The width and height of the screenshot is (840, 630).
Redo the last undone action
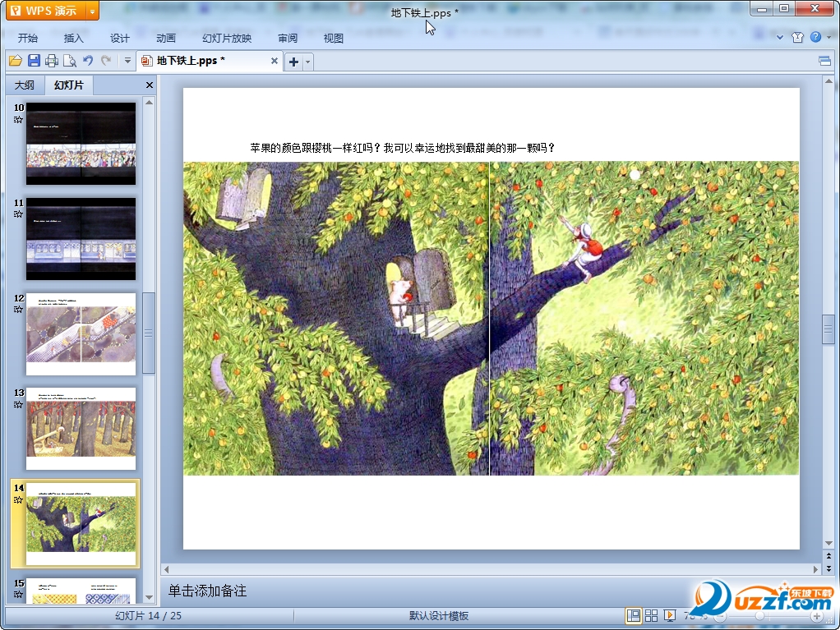coord(106,61)
